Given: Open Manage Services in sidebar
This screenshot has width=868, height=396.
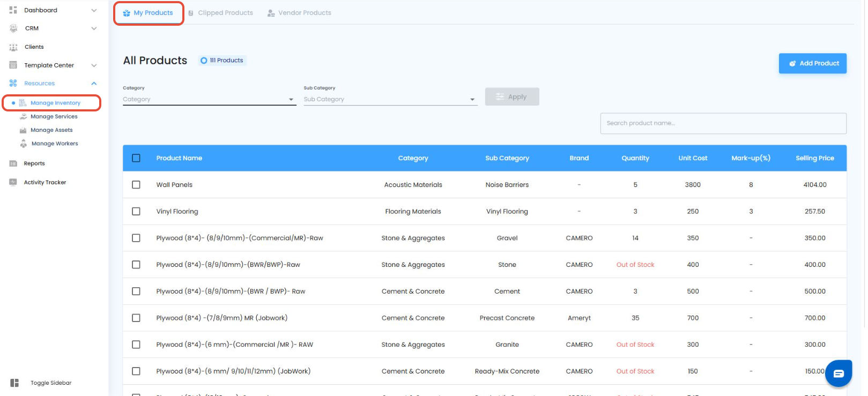Looking at the screenshot, I should point(54,116).
